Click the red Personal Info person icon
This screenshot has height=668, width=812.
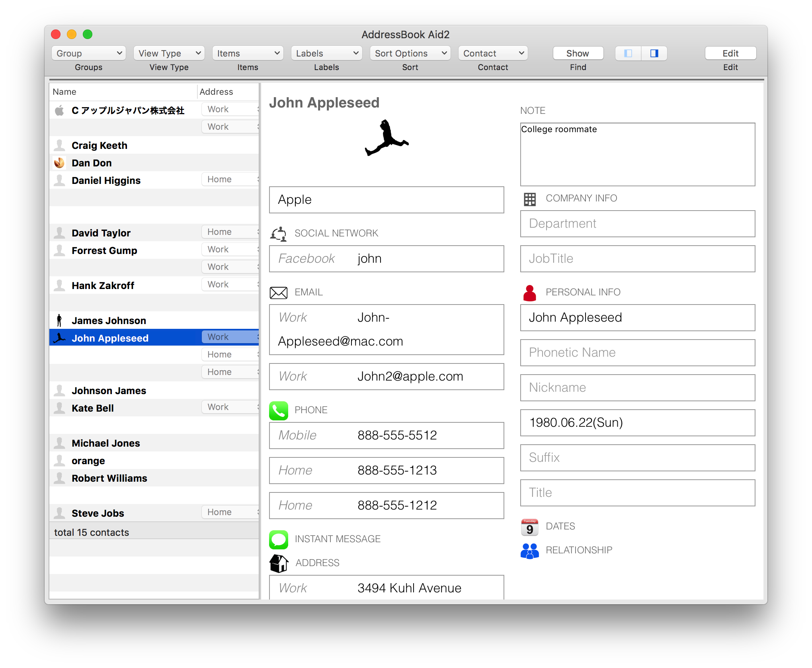point(530,293)
